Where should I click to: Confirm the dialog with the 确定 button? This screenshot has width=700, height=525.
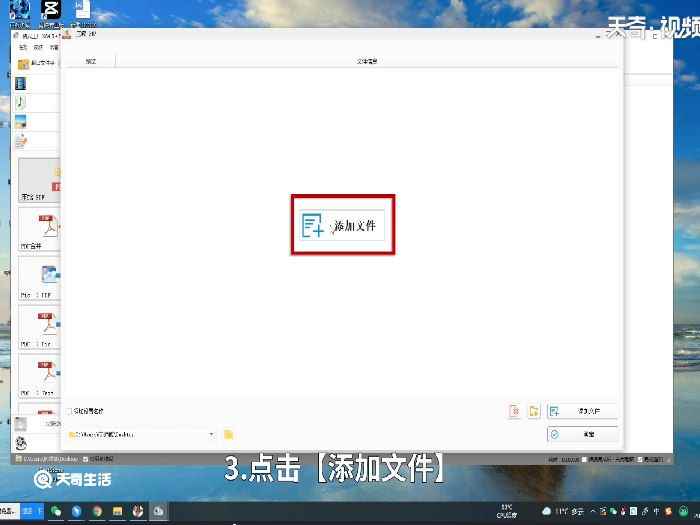(x=582, y=434)
